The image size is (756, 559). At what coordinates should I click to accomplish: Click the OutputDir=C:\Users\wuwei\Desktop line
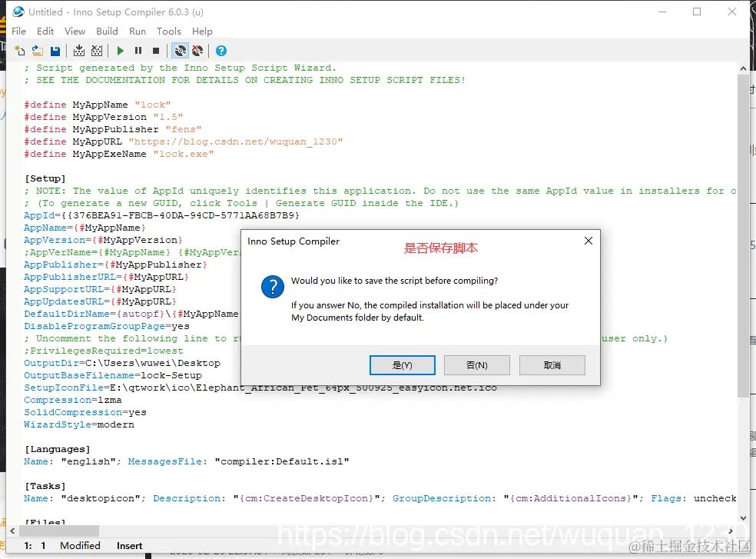pos(122,363)
